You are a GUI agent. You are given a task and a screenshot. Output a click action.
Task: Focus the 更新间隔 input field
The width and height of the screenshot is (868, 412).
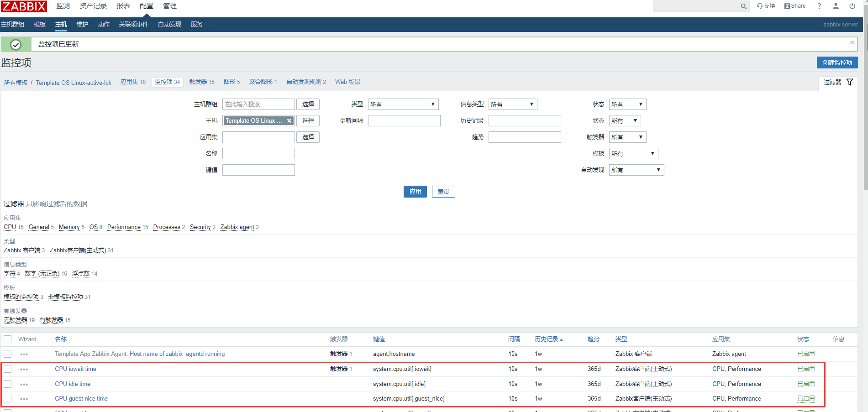pos(404,121)
